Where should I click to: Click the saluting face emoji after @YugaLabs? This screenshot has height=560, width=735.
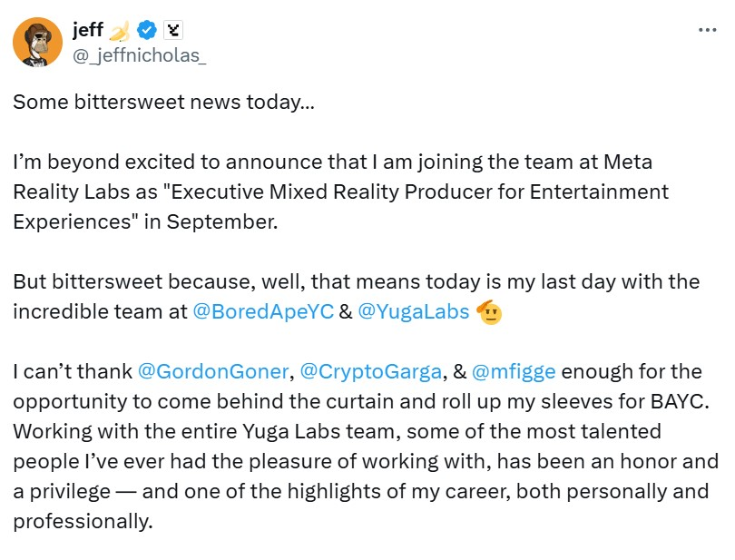pos(490,311)
